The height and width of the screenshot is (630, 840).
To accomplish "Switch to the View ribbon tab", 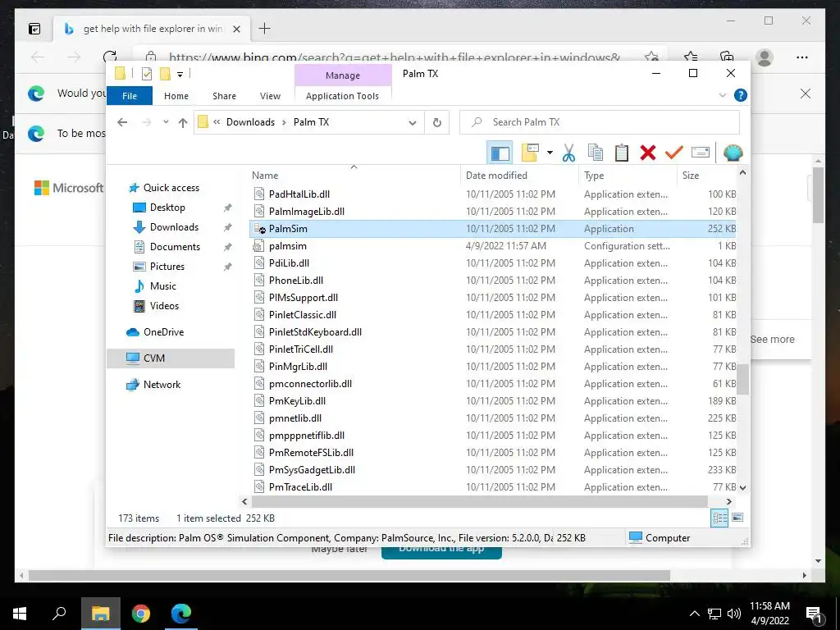I will 270,96.
